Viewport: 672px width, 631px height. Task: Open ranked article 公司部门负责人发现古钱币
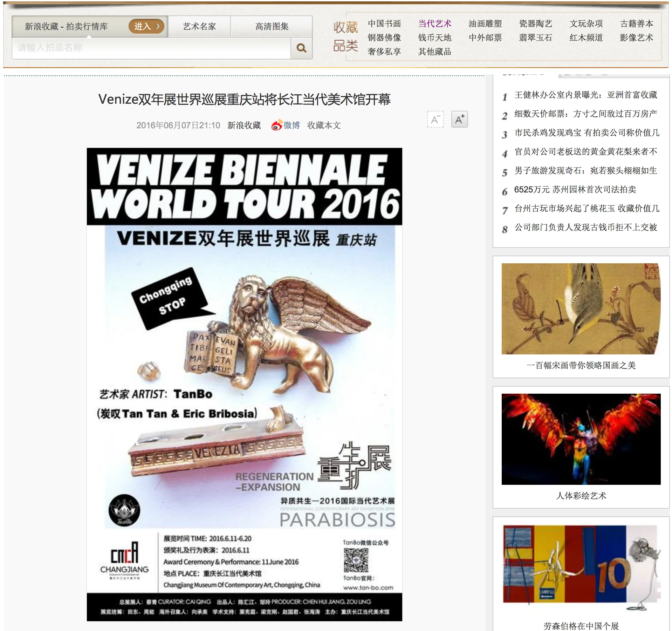click(585, 228)
